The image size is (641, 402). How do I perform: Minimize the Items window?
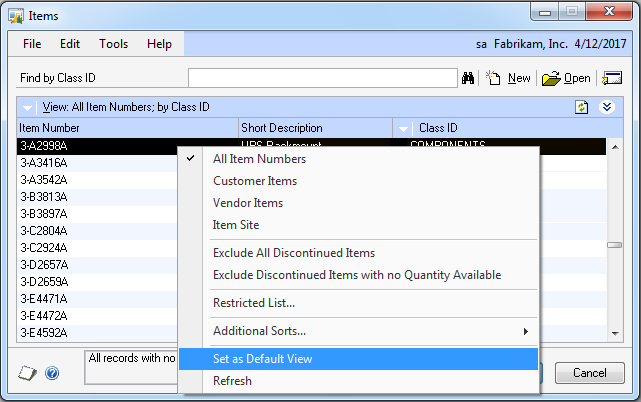[x=545, y=12]
